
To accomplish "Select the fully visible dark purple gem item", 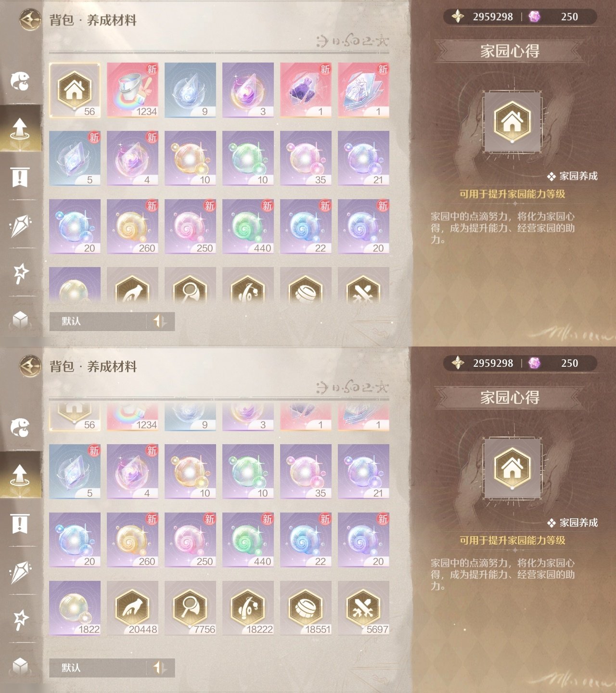I will coord(306,90).
